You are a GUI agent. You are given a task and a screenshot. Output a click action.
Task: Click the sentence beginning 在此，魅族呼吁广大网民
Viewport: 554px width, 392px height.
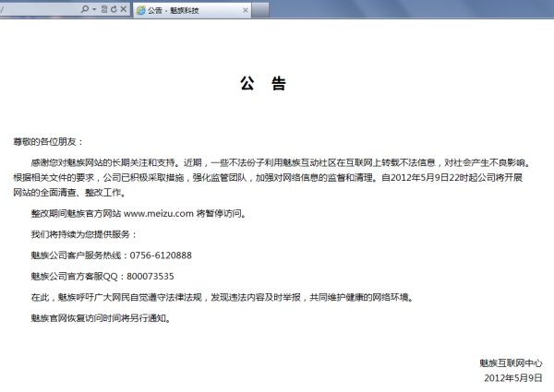click(x=223, y=297)
